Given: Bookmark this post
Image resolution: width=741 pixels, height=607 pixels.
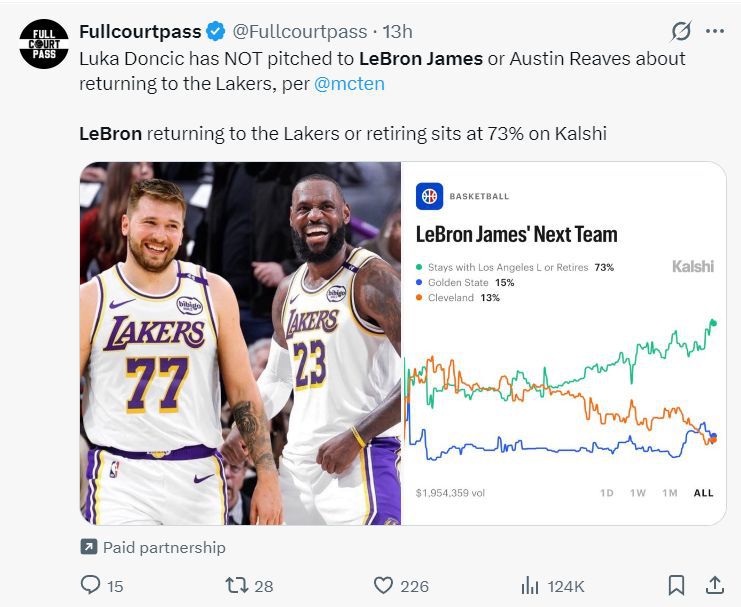Looking at the screenshot, I should pyautogui.click(x=676, y=585).
